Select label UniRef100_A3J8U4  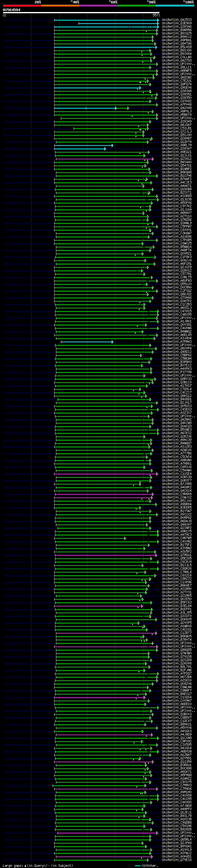coord(177,338)
